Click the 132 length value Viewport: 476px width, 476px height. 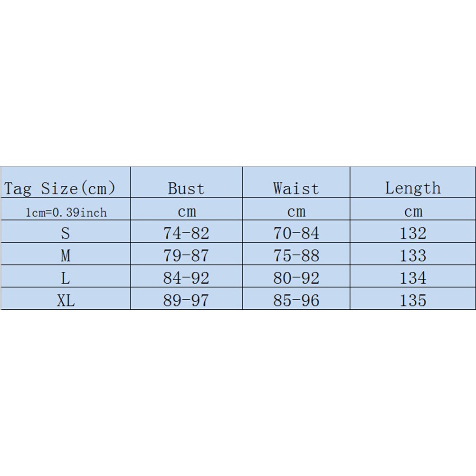(413, 233)
